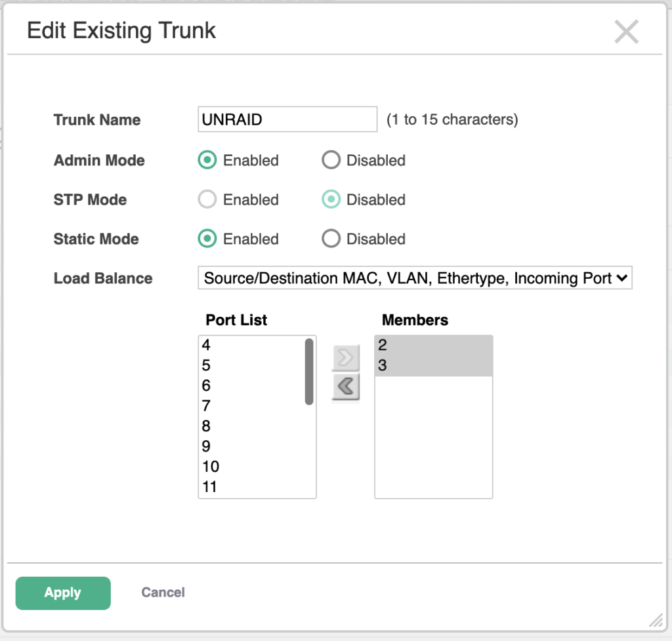Set STP Mode to Enabled
This screenshot has height=641, width=672.
tap(207, 200)
